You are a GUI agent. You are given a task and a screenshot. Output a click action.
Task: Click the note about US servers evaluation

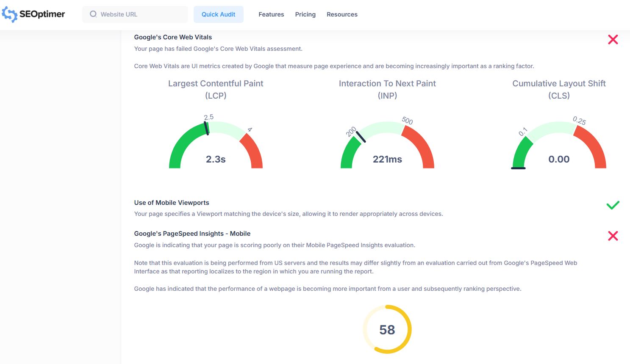tap(355, 267)
